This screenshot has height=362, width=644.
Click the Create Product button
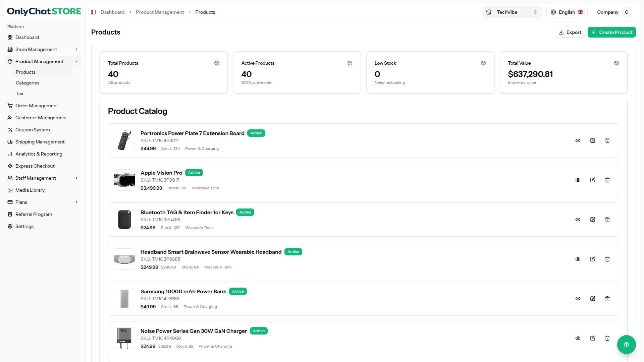click(611, 32)
